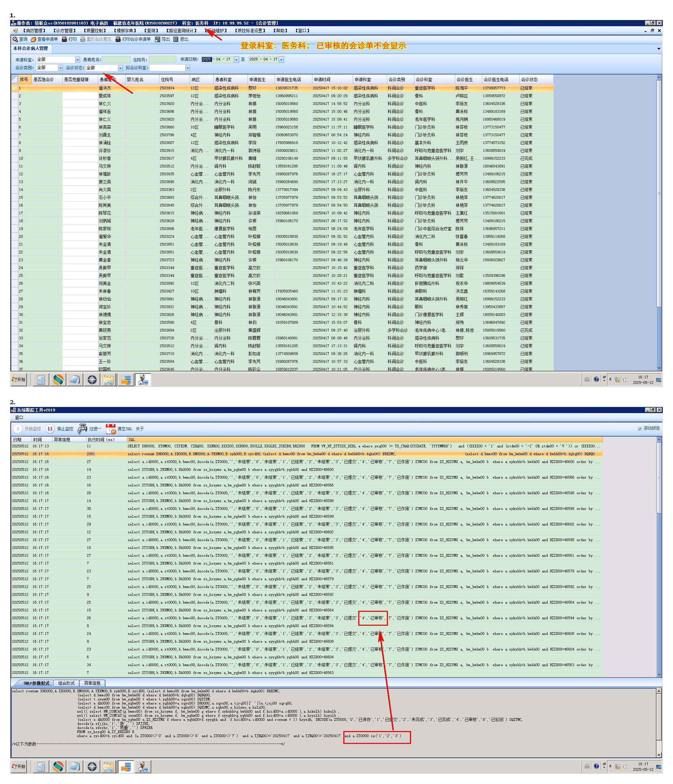
Task: Switch to the 异常信息 tab
Action: (x=92, y=683)
